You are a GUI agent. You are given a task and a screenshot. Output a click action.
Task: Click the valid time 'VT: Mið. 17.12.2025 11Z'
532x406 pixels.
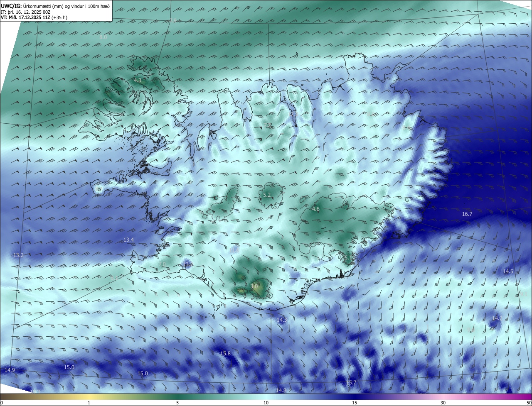(25, 17)
